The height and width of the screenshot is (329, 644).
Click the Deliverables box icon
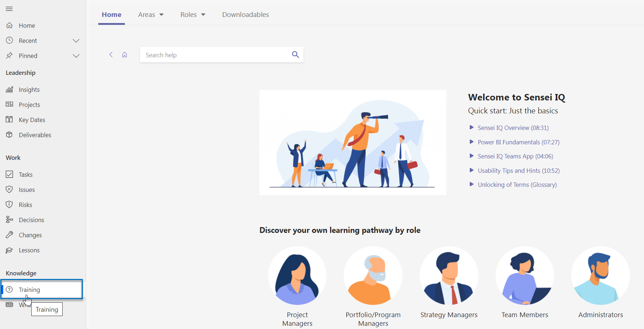pos(9,135)
